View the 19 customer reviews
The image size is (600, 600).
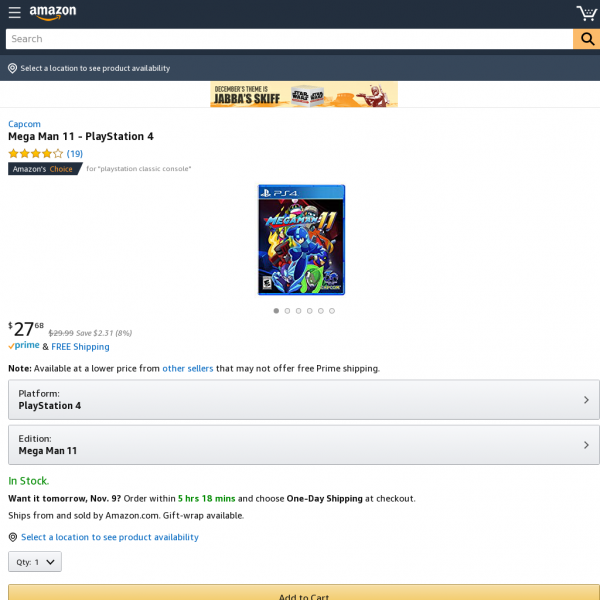coord(75,153)
